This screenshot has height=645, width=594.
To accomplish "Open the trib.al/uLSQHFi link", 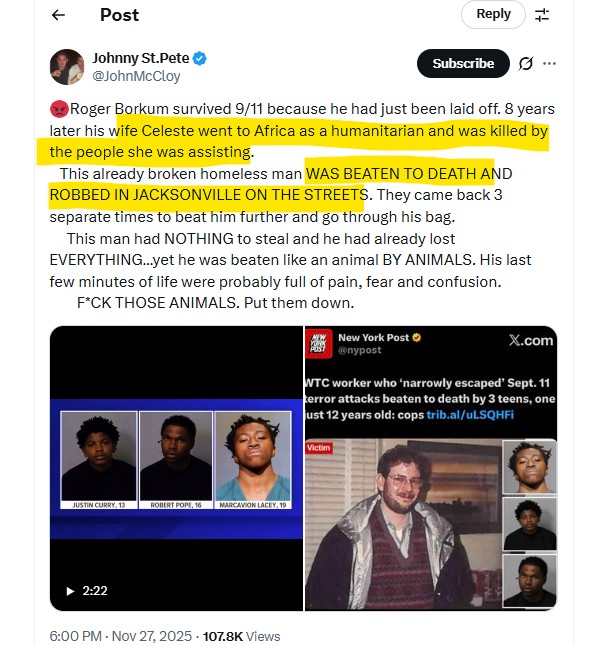I will (x=470, y=415).
